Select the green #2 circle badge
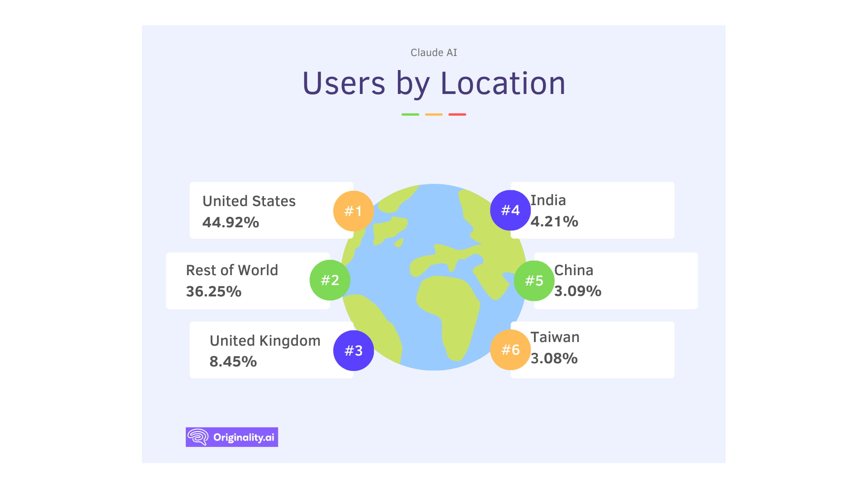Image resolution: width=868 pixels, height=488 pixels. coord(330,280)
